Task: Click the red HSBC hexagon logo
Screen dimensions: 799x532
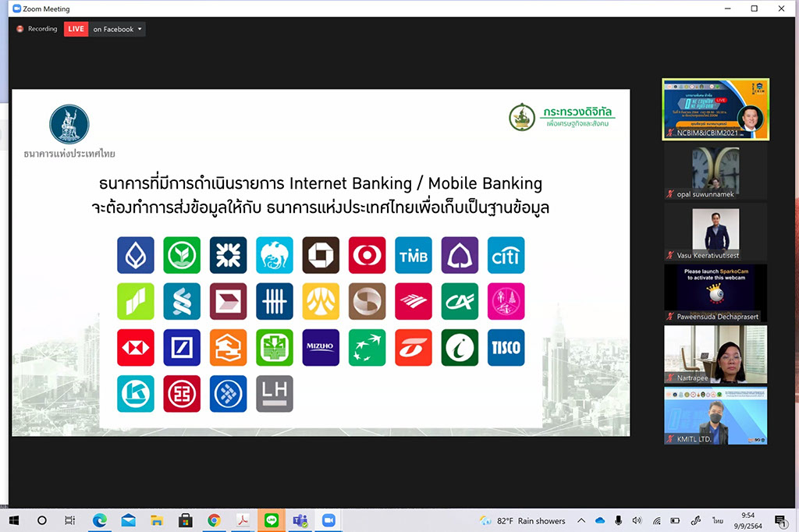Action: pos(136,348)
